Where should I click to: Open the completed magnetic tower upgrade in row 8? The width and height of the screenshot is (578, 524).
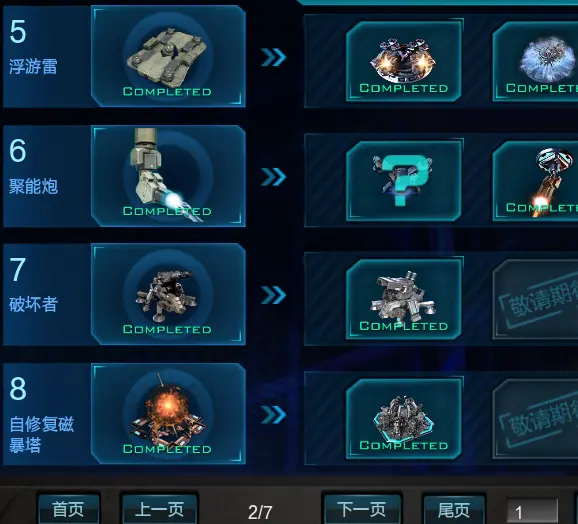[x=404, y=419]
